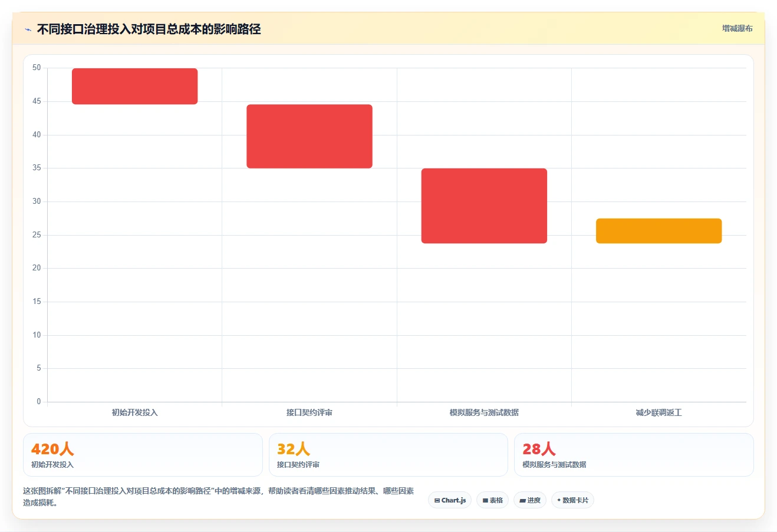Click the 420人 value text

coord(52,449)
